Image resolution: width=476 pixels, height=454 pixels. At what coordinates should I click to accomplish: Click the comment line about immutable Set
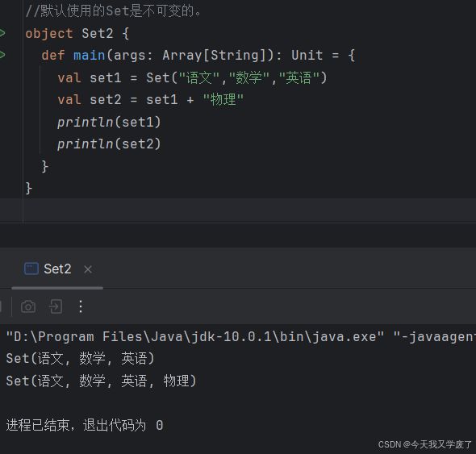pos(113,11)
